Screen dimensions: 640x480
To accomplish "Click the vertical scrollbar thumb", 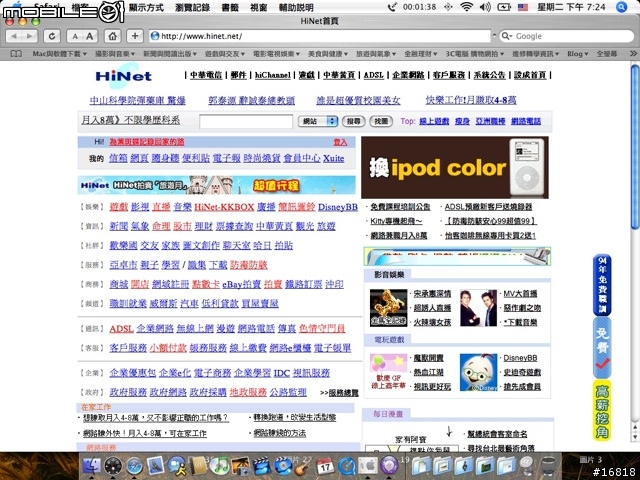I will click(x=635, y=147).
